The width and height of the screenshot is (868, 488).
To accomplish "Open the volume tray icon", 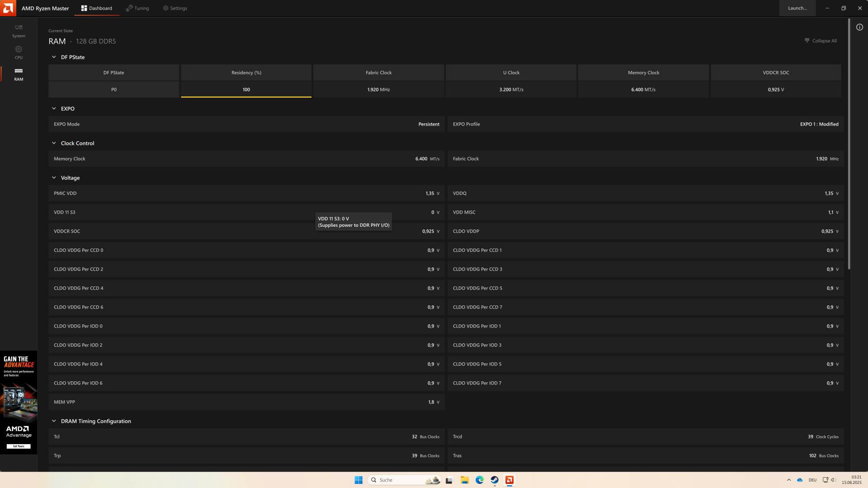I will [833, 480].
